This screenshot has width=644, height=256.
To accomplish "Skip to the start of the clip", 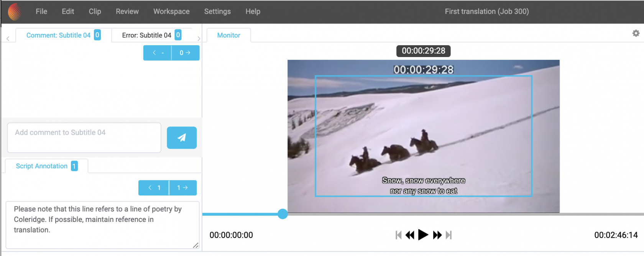I will coord(398,235).
